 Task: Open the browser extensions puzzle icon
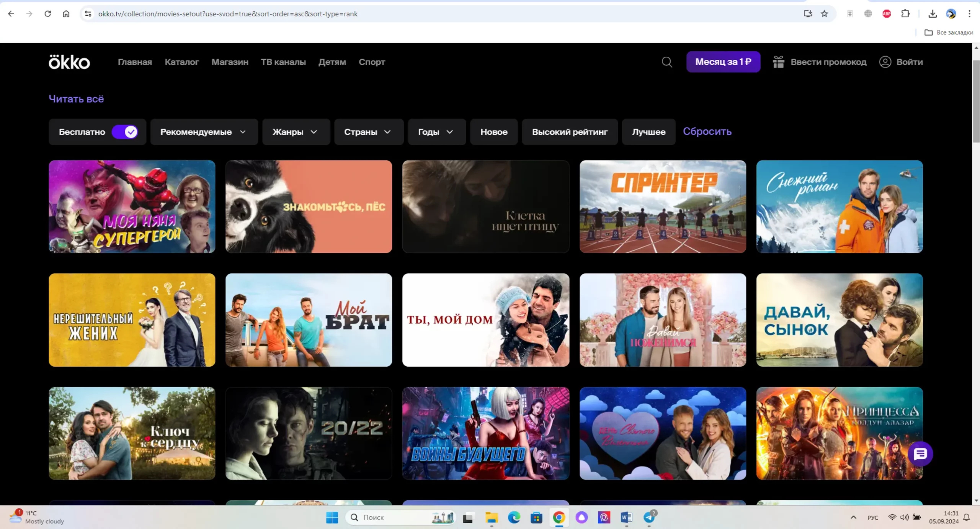pyautogui.click(x=905, y=14)
